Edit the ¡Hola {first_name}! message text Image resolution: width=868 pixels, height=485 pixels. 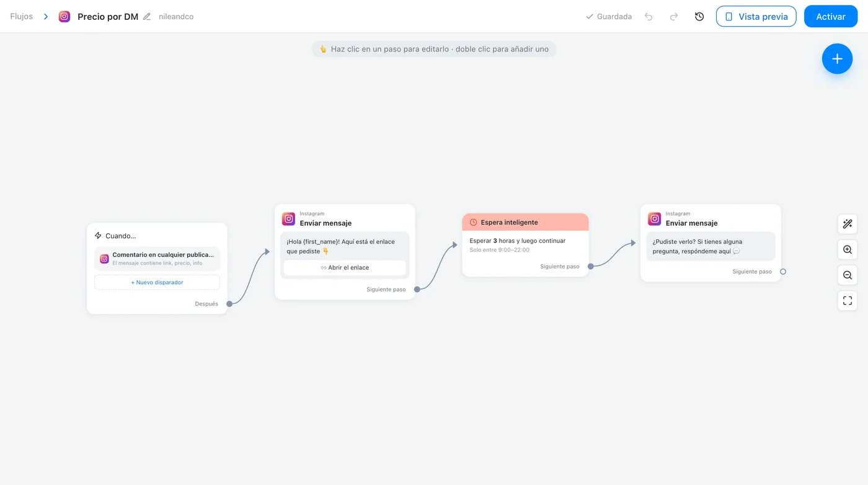[340, 246]
